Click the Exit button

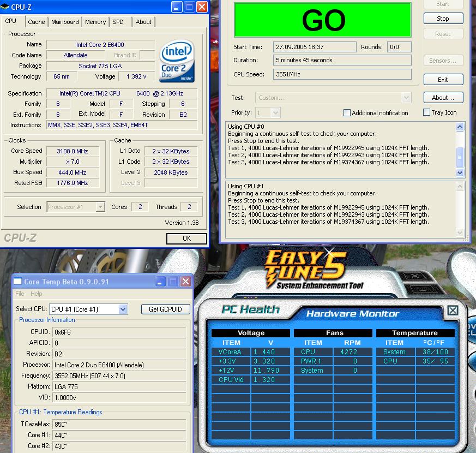pos(443,80)
